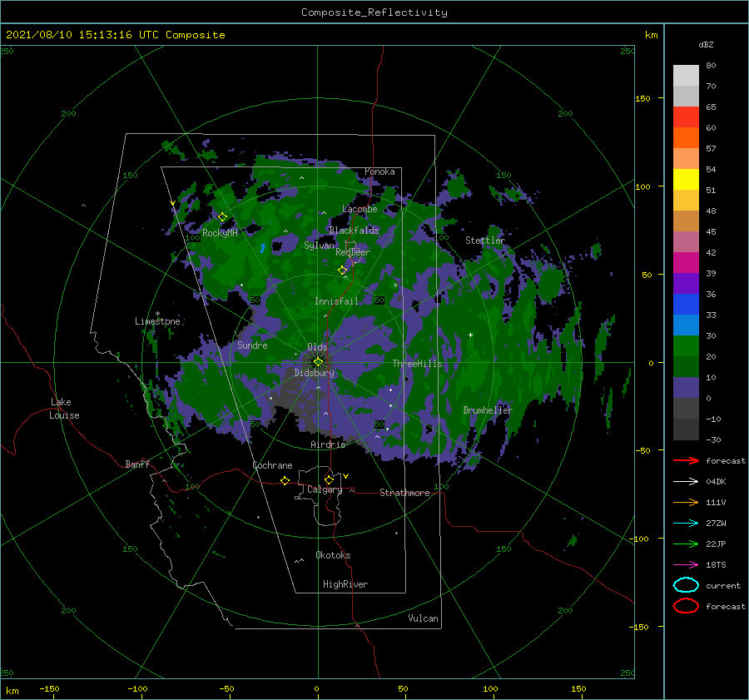This screenshot has width=749, height=700.
Task: Select the Sylvan label on map
Action: pos(319,246)
